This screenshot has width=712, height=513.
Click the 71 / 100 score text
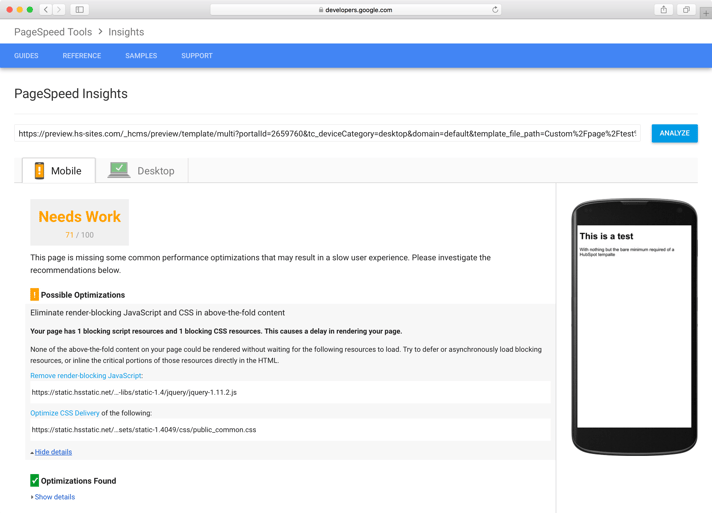click(x=79, y=235)
